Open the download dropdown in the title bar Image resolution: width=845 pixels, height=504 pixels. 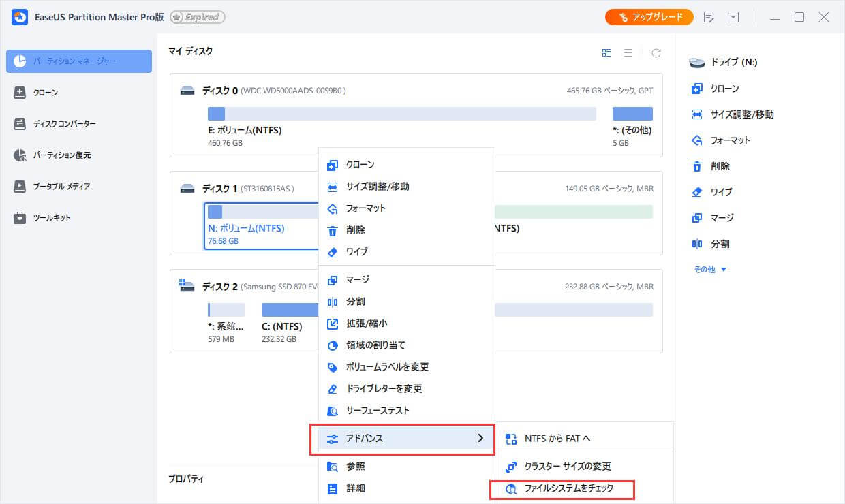(x=733, y=16)
